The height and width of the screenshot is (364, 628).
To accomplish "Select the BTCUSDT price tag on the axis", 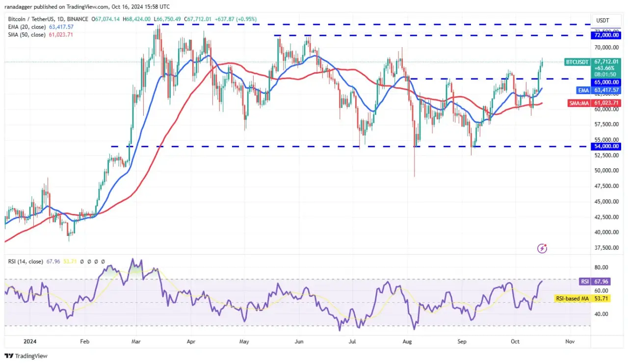I will coord(577,62).
